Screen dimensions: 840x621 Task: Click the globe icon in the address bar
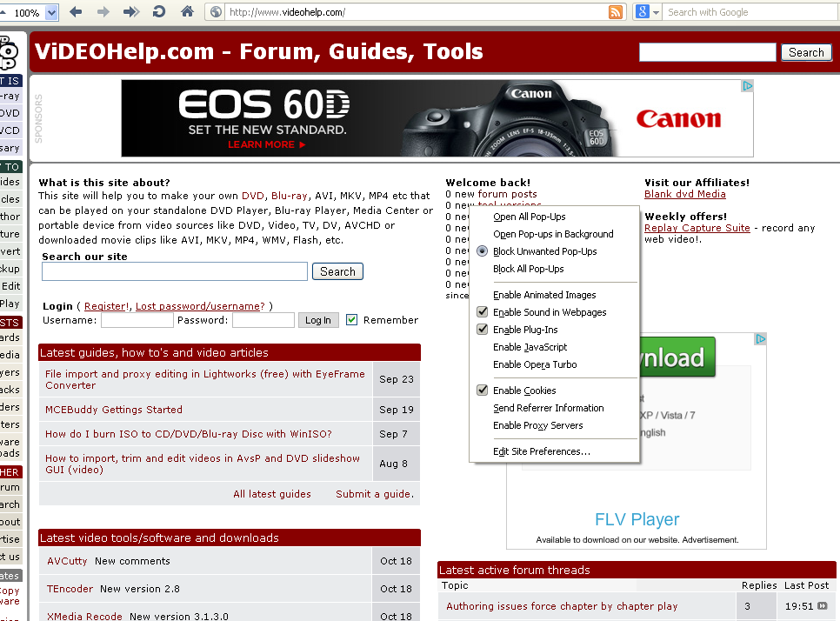(216, 12)
